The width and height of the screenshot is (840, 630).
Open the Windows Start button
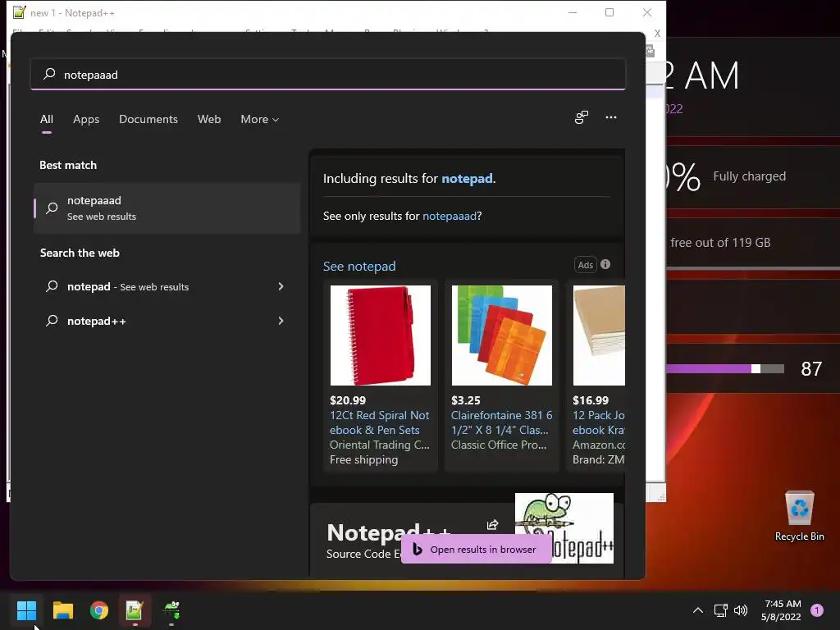pyautogui.click(x=26, y=610)
